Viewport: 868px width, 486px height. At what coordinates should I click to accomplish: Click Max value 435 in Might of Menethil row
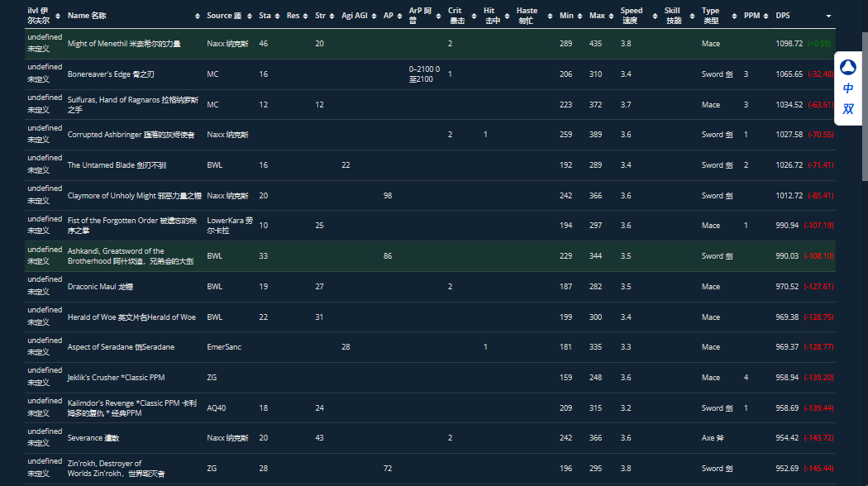tap(596, 44)
